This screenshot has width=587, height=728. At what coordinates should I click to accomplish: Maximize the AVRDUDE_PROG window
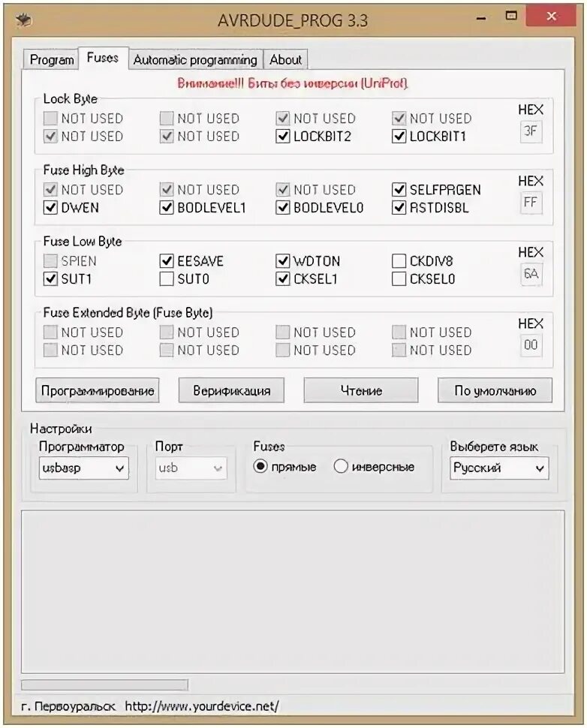[x=511, y=16]
